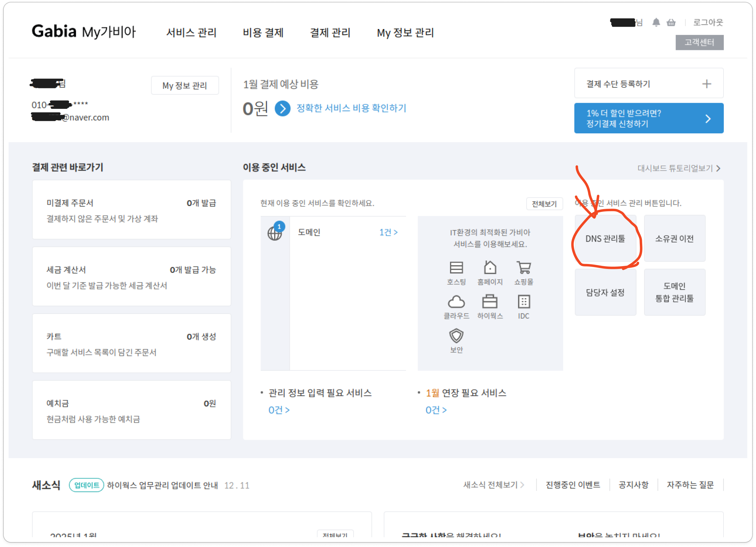Open 미결제 주문서 card
Screen dimensions: 756x547
tap(131, 210)
